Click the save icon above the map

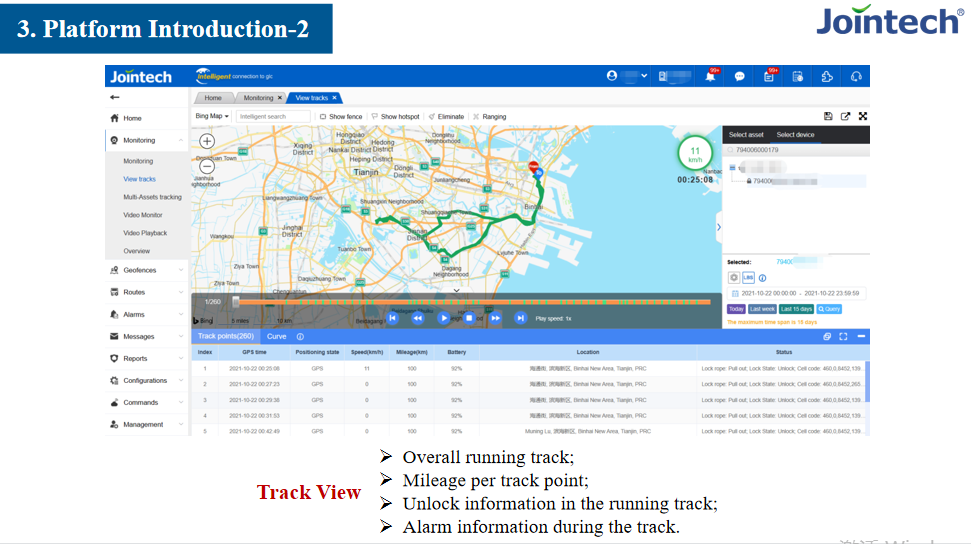click(x=828, y=116)
